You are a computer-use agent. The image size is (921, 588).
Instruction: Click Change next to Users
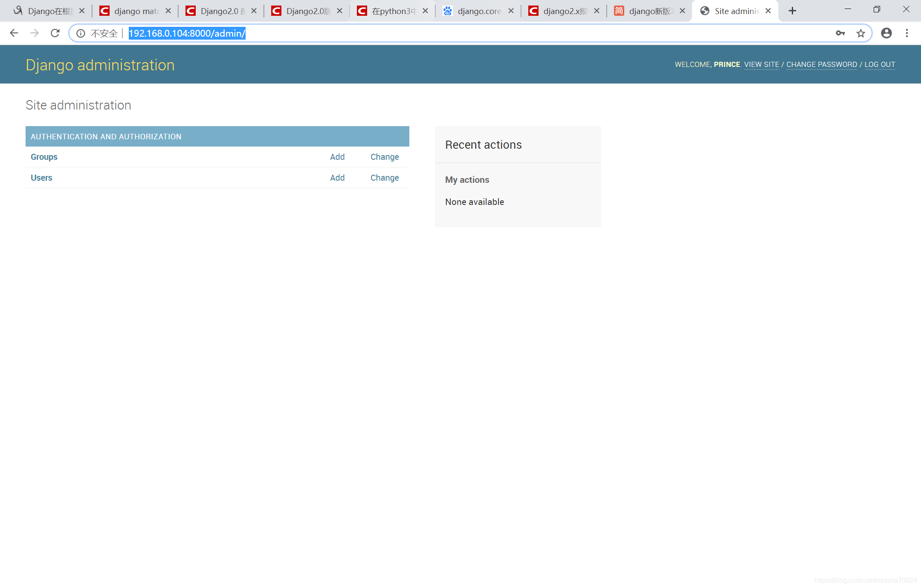coord(385,178)
